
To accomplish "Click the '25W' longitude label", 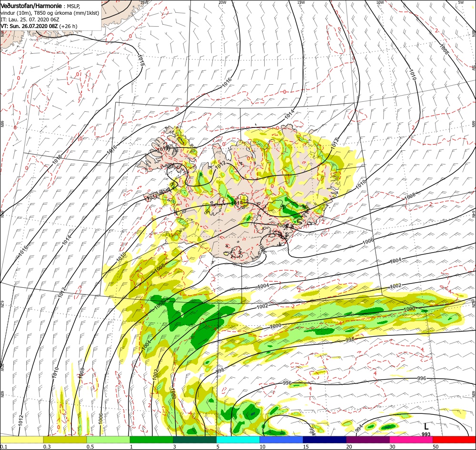I will point(145,2).
